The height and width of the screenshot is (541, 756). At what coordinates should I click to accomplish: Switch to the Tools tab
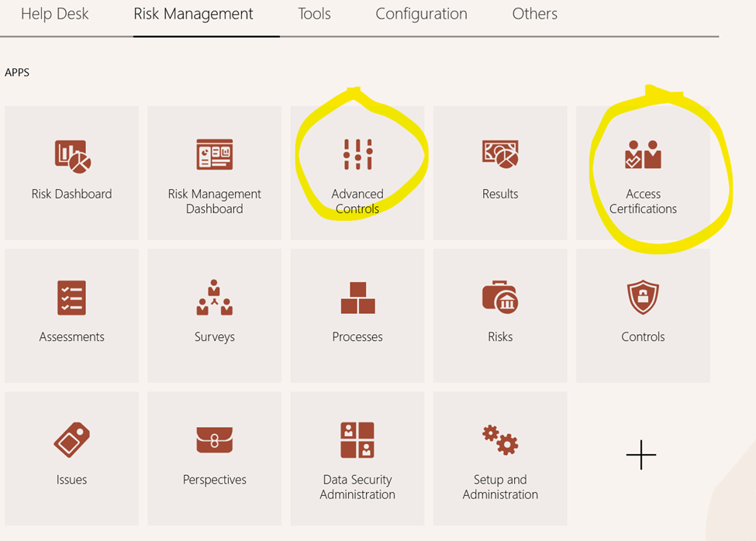[314, 14]
